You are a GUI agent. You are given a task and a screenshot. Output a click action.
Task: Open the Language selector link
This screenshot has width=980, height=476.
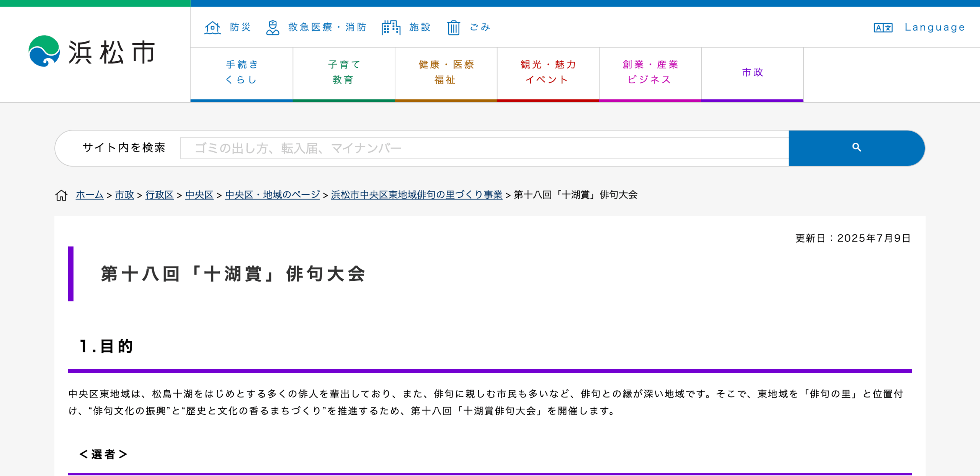point(934,28)
